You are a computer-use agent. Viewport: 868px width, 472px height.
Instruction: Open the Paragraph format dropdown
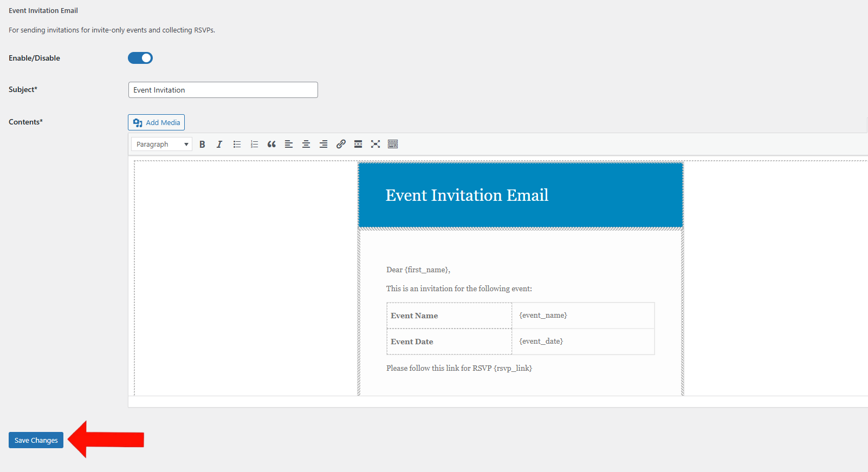pos(161,144)
